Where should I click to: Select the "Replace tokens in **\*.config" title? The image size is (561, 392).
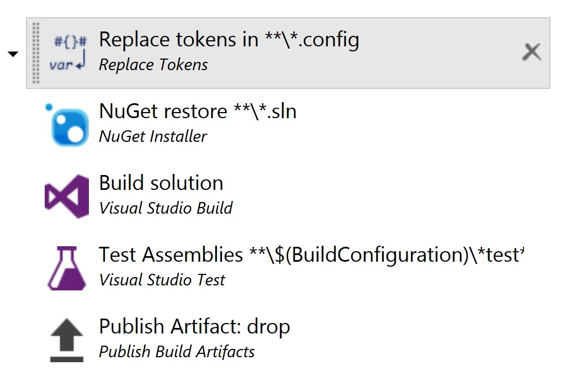[x=229, y=40]
